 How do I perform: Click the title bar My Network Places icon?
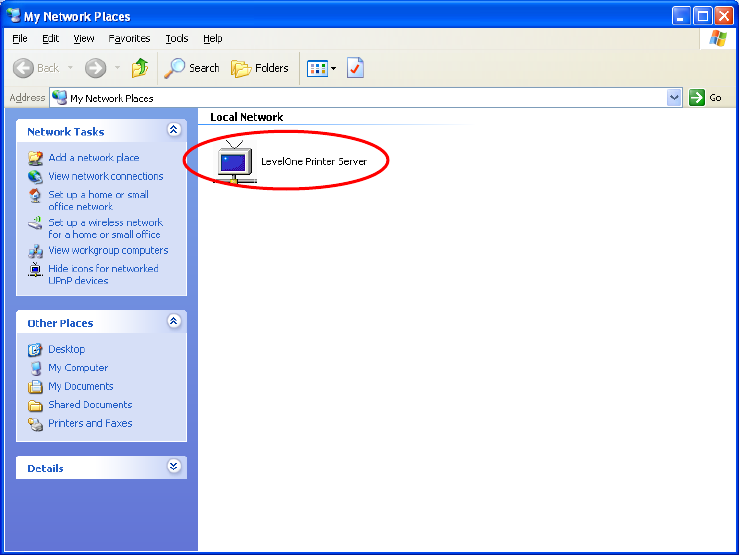click(14, 16)
